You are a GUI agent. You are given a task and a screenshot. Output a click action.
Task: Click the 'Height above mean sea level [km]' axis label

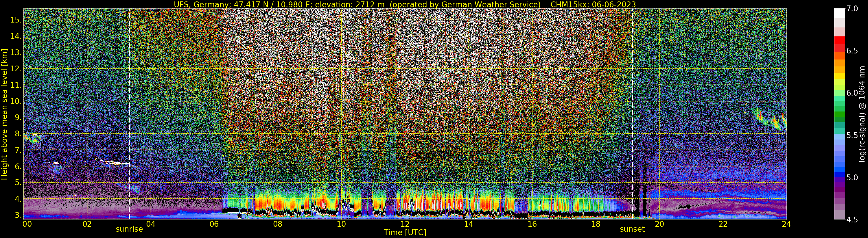pos(4,114)
